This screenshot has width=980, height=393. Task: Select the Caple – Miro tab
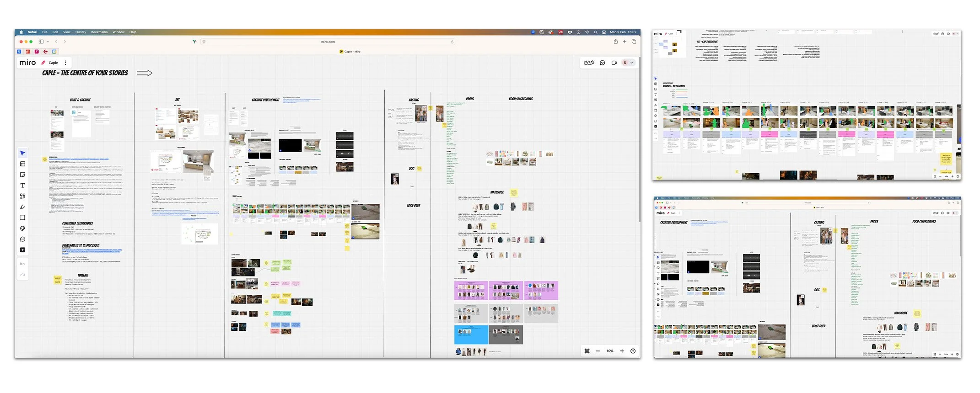click(350, 52)
